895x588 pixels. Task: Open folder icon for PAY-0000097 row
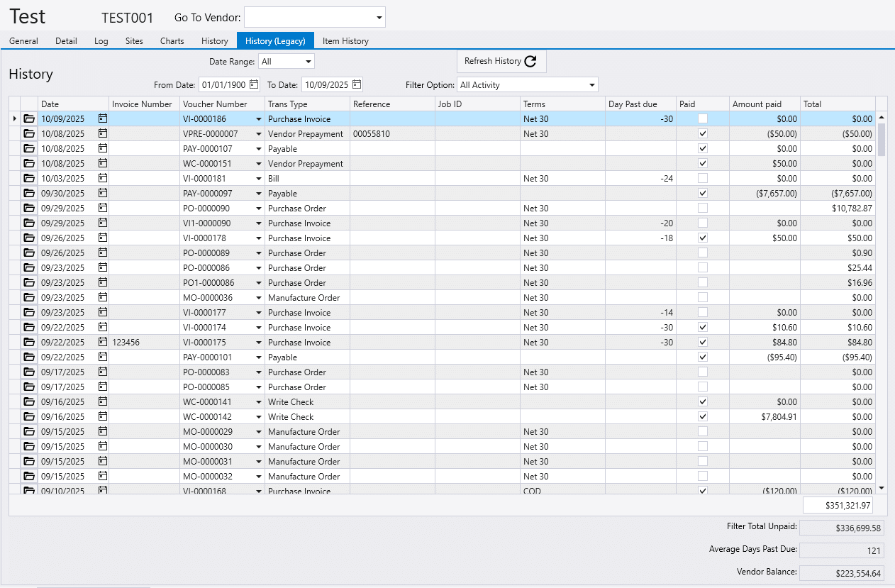pos(29,194)
